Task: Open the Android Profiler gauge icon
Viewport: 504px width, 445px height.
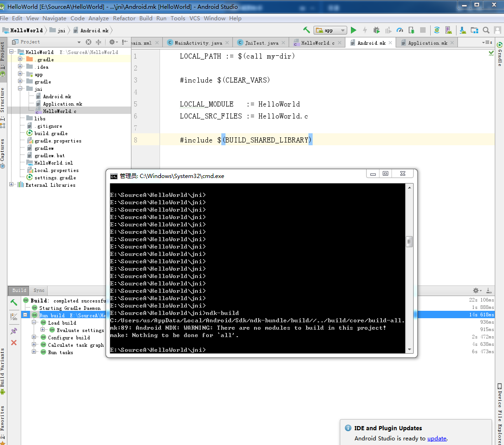Action: (400, 30)
